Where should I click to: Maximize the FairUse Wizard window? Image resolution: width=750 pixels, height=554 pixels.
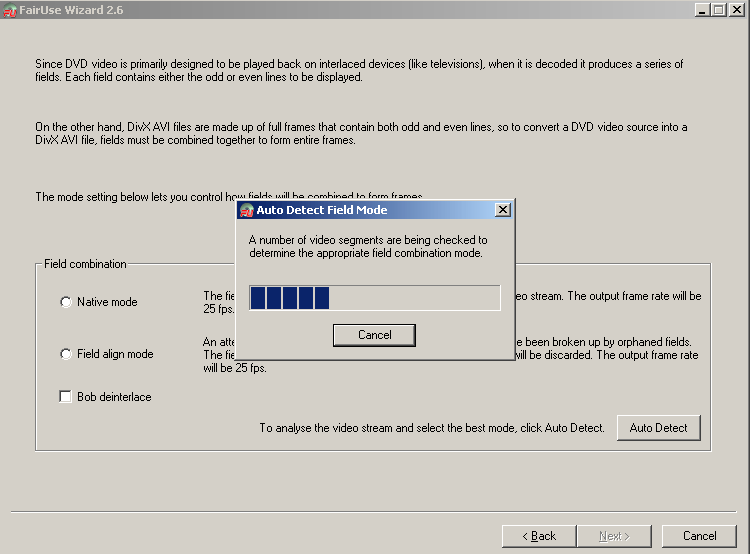click(718, 10)
